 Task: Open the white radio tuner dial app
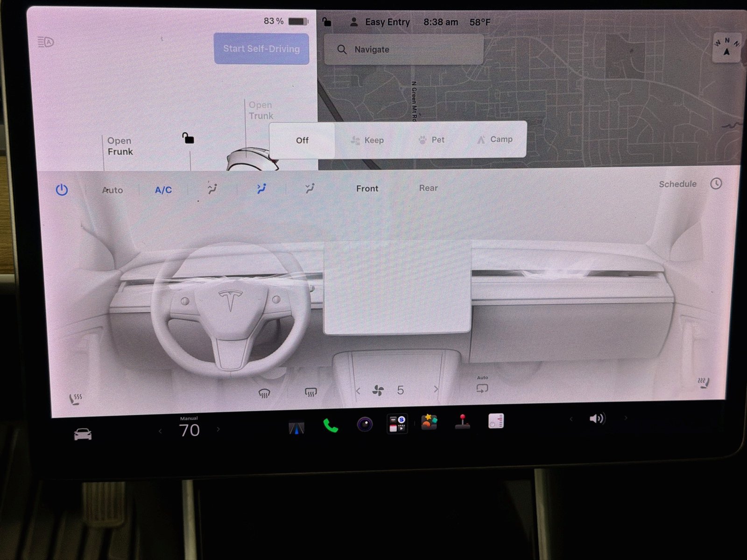point(496,420)
